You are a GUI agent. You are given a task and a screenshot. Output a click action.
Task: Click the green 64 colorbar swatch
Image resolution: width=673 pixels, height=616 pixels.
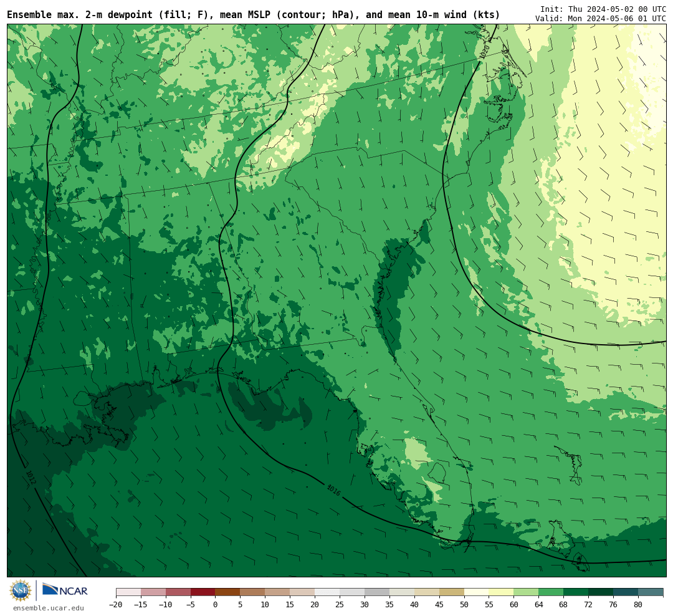(551, 592)
